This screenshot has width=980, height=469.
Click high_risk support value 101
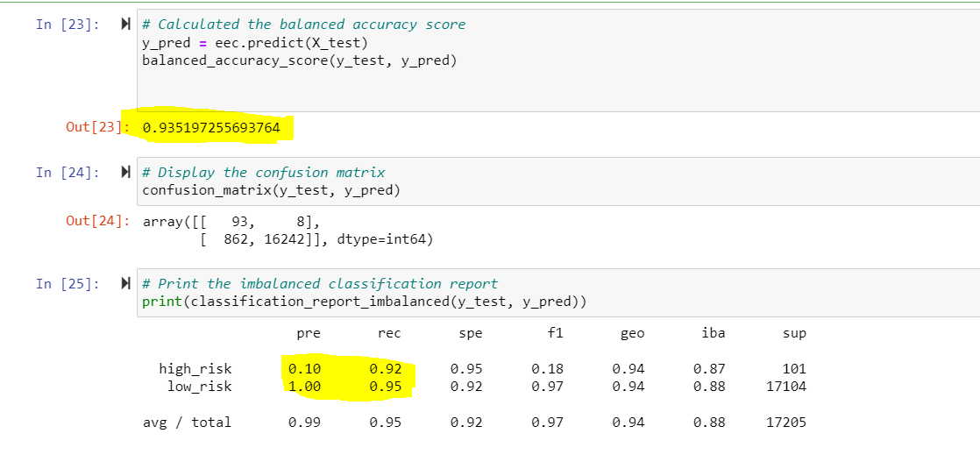coord(794,369)
